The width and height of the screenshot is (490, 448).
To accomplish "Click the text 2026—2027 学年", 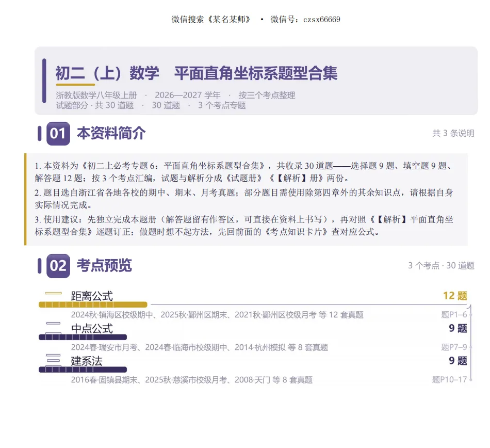I will (x=188, y=95).
